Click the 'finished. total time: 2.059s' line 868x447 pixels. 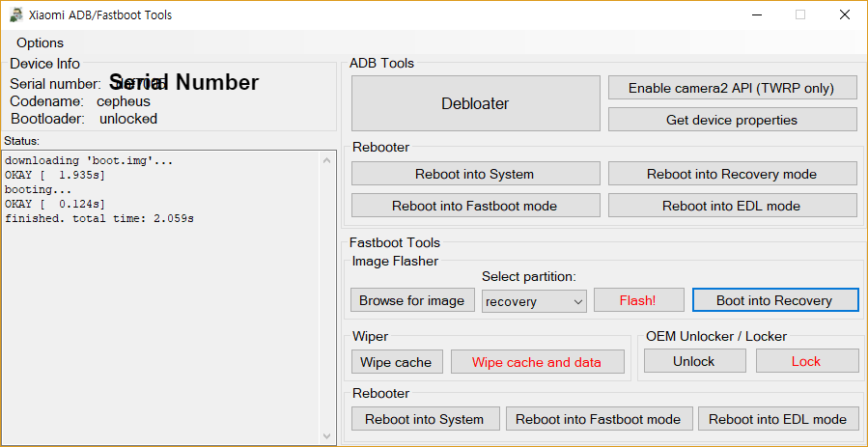tap(99, 218)
